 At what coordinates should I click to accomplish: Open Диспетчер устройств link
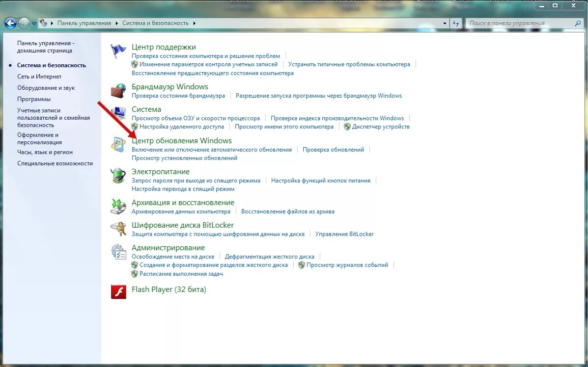[381, 127]
